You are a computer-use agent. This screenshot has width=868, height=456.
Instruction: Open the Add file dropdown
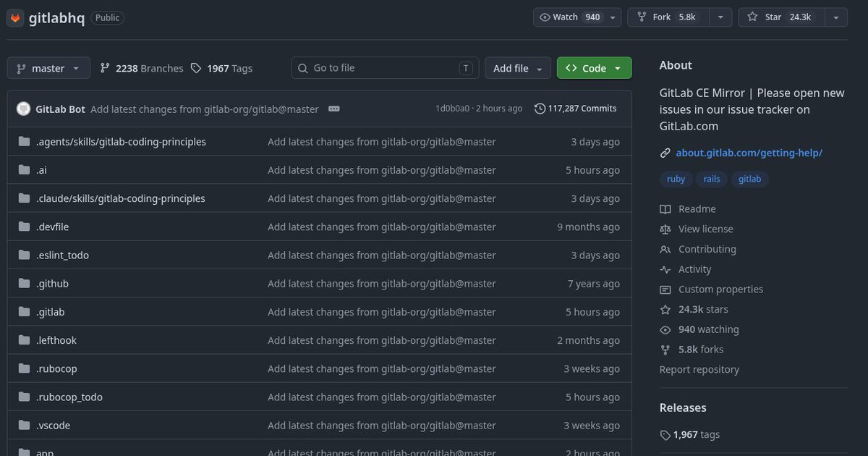[x=518, y=68]
